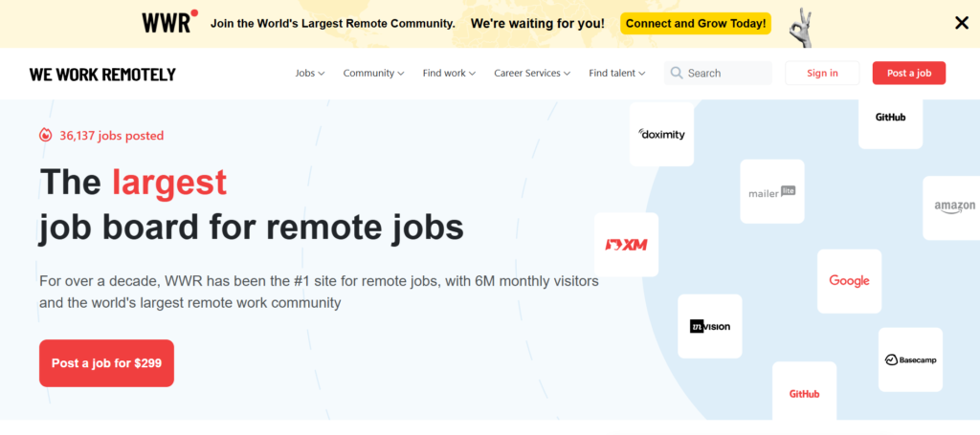Click the WWR logo in the banner

[x=169, y=23]
